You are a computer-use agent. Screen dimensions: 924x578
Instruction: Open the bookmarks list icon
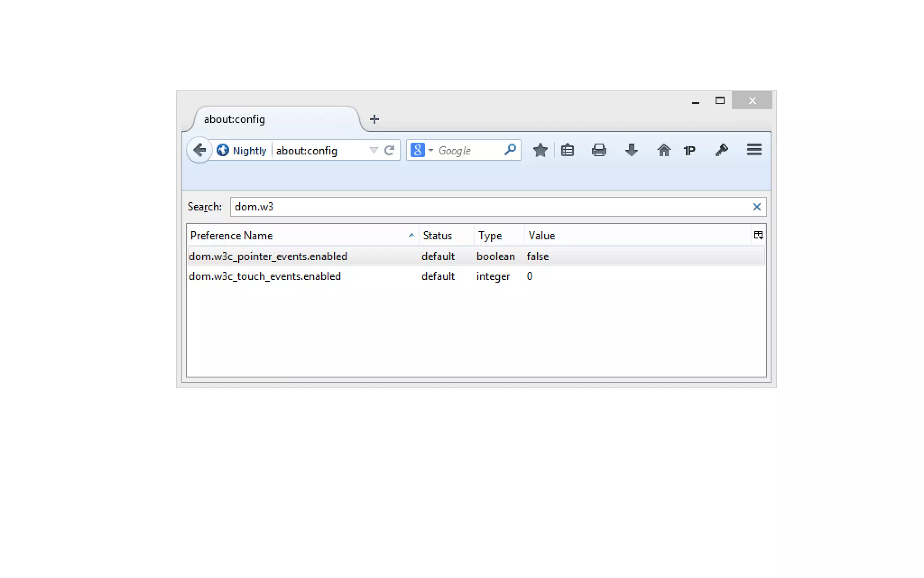(x=568, y=150)
